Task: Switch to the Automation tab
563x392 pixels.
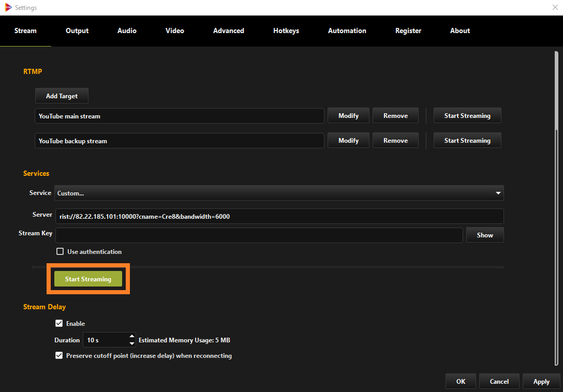Action: pos(347,31)
